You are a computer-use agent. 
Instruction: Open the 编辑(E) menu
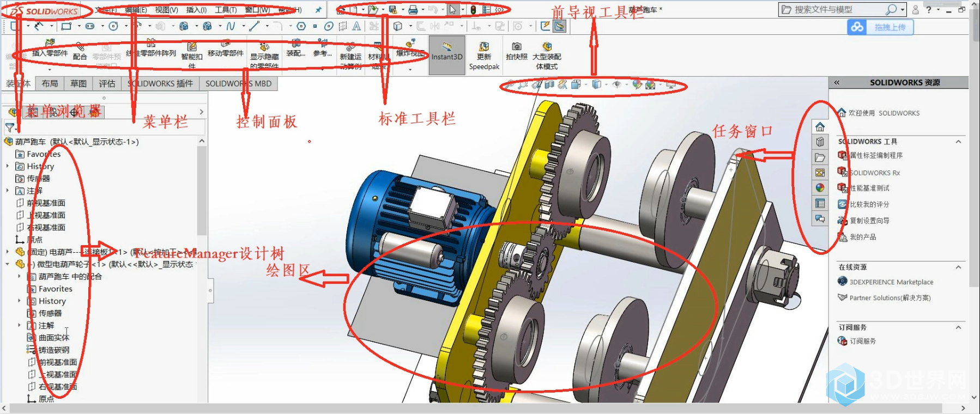[136, 10]
